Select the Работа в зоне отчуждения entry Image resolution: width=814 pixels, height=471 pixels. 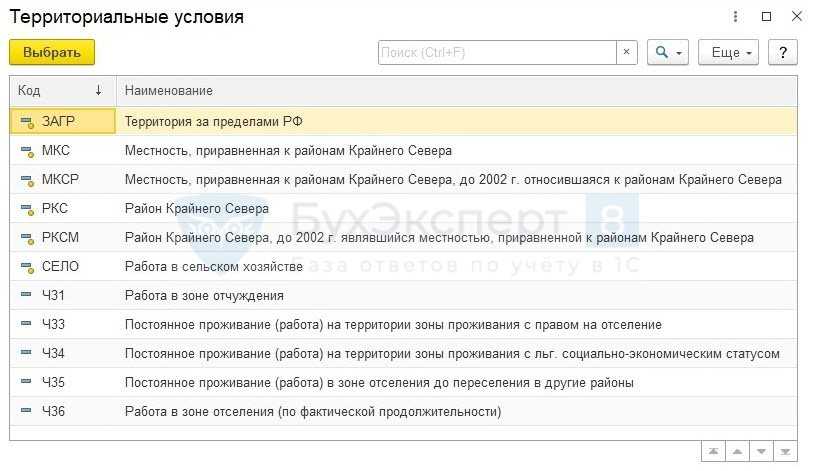coord(204,296)
